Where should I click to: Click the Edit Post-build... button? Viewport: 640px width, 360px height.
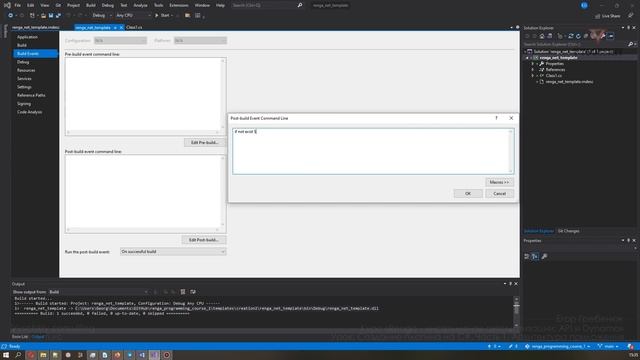point(204,240)
